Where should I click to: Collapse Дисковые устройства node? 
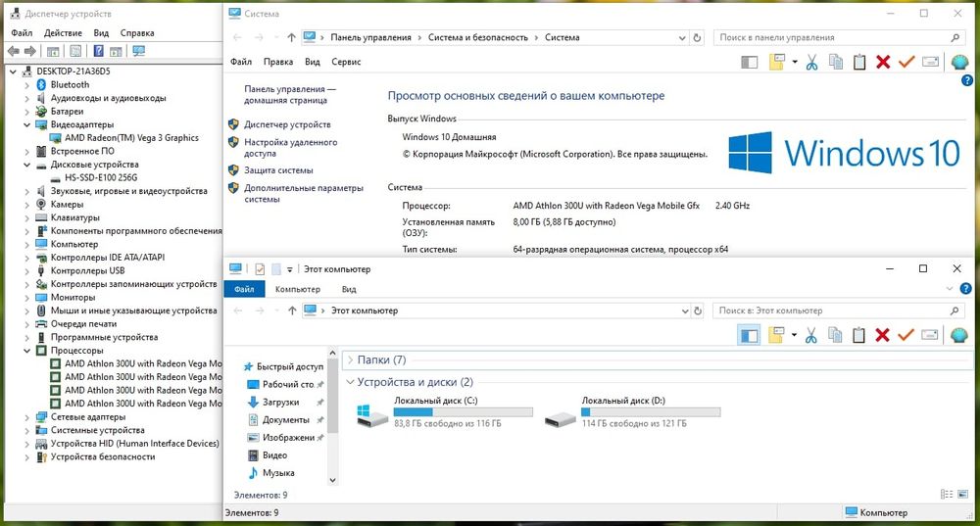(26, 165)
